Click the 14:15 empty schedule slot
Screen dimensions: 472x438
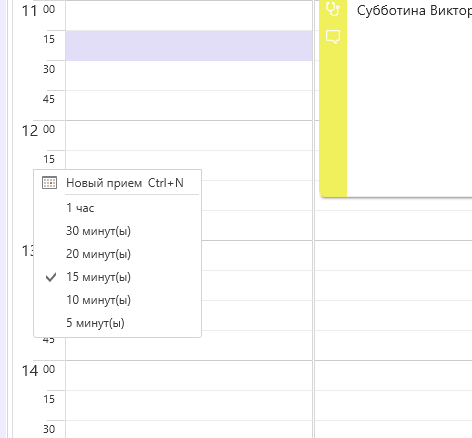point(189,405)
